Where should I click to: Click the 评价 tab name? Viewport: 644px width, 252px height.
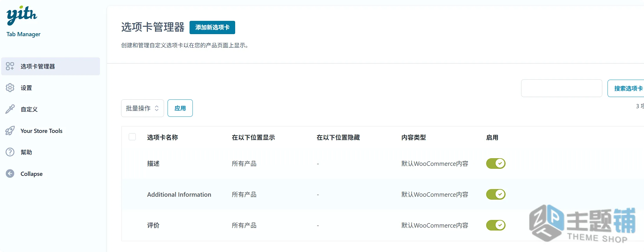click(153, 225)
